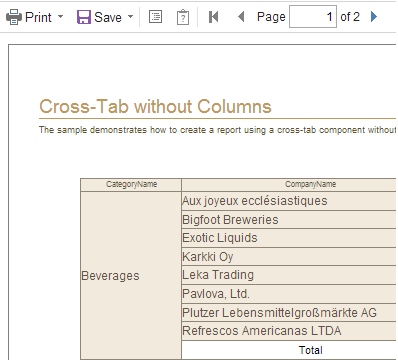Go to next page blue arrow
This screenshot has height=360, width=398.
pyautogui.click(x=374, y=16)
